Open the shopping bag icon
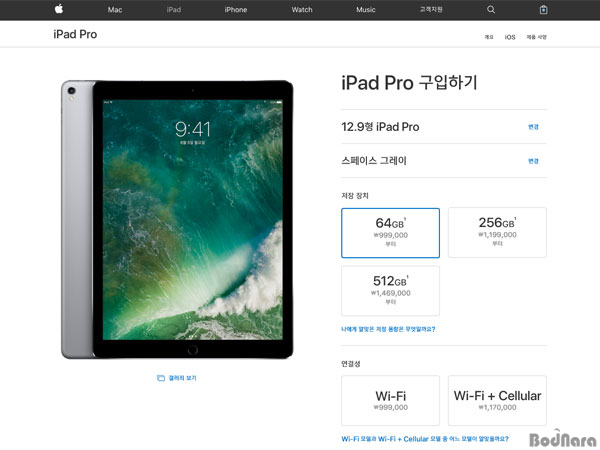 543,10
